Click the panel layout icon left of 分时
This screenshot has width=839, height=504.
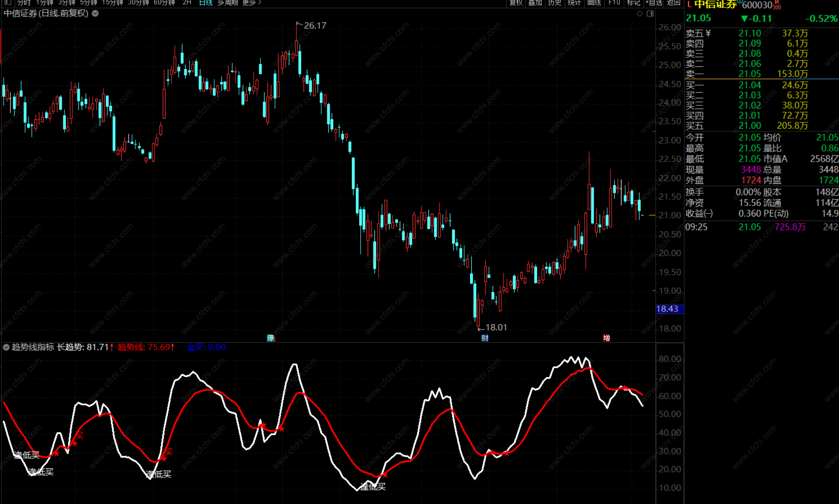[x=8, y=2]
